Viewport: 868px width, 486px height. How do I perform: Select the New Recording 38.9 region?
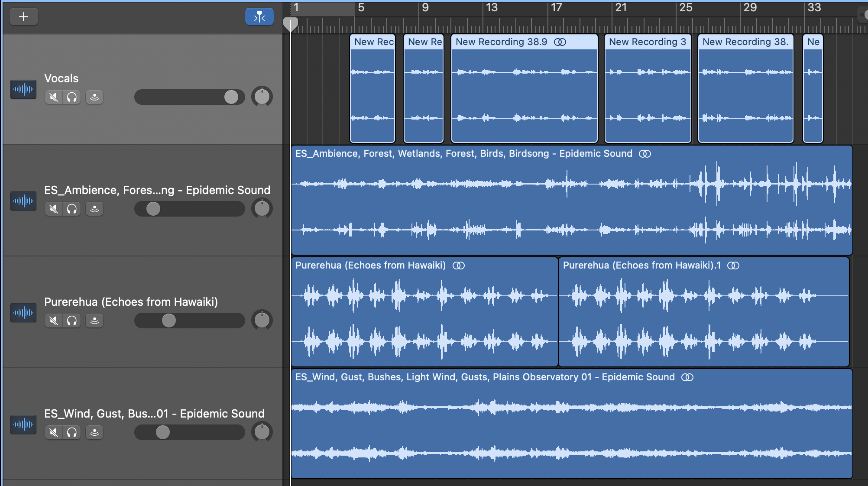pos(525,88)
